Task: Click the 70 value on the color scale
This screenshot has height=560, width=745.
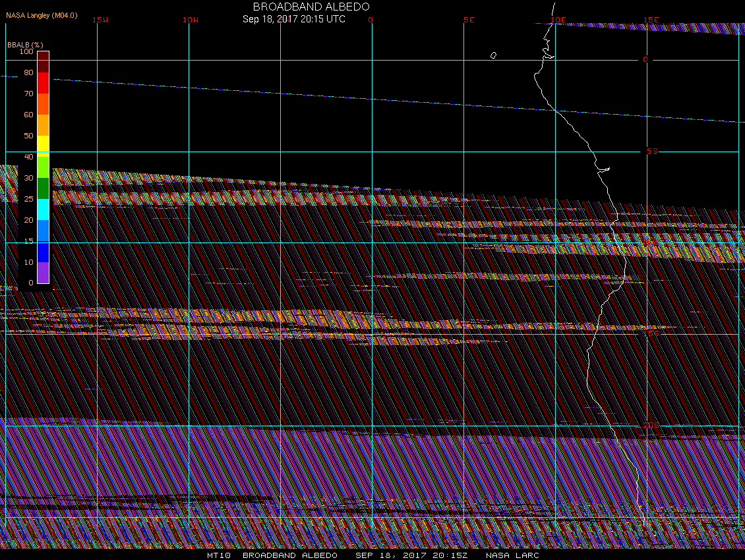Action: click(28, 94)
